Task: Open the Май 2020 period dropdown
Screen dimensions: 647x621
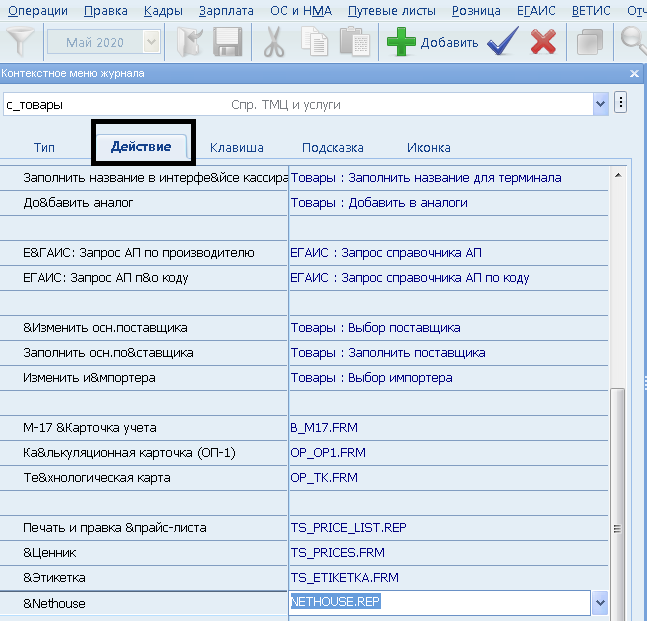Action: 151,42
